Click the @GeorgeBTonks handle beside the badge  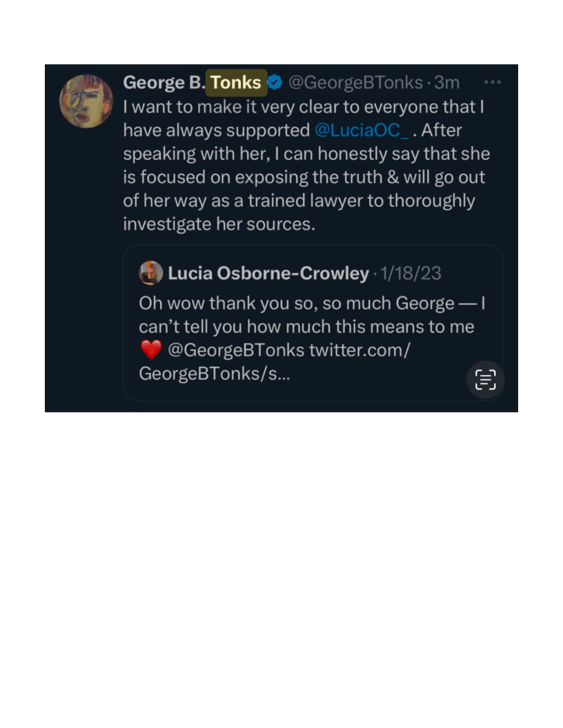point(355,83)
